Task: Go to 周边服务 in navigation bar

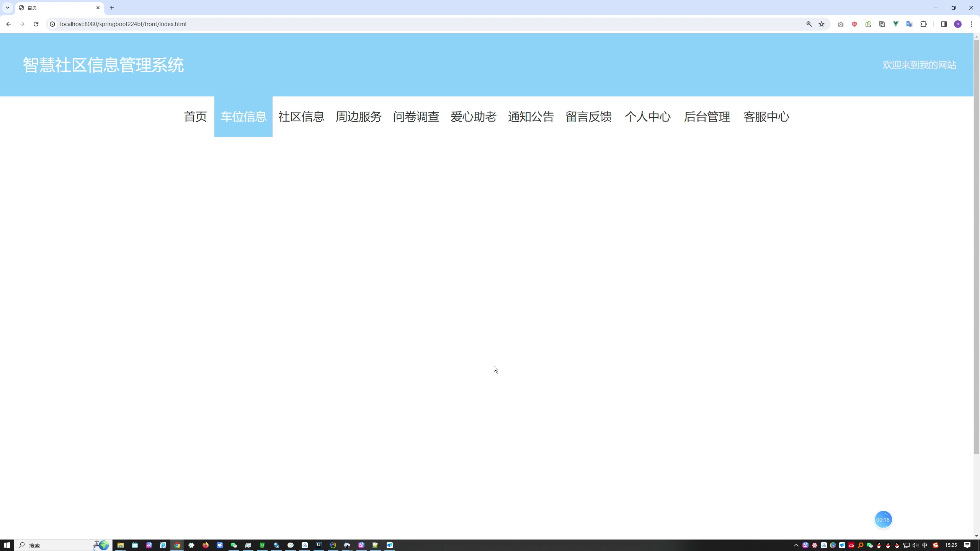Action: coord(359,117)
